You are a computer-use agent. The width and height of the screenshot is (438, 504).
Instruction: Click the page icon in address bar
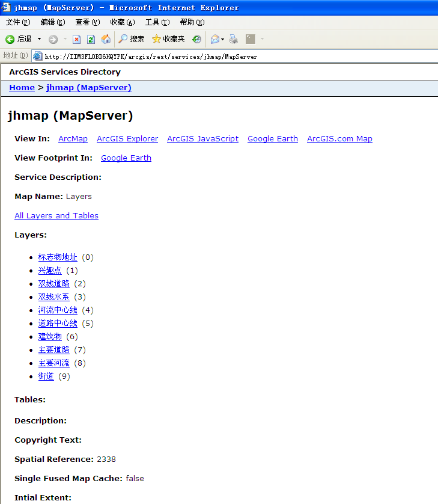[x=38, y=57]
